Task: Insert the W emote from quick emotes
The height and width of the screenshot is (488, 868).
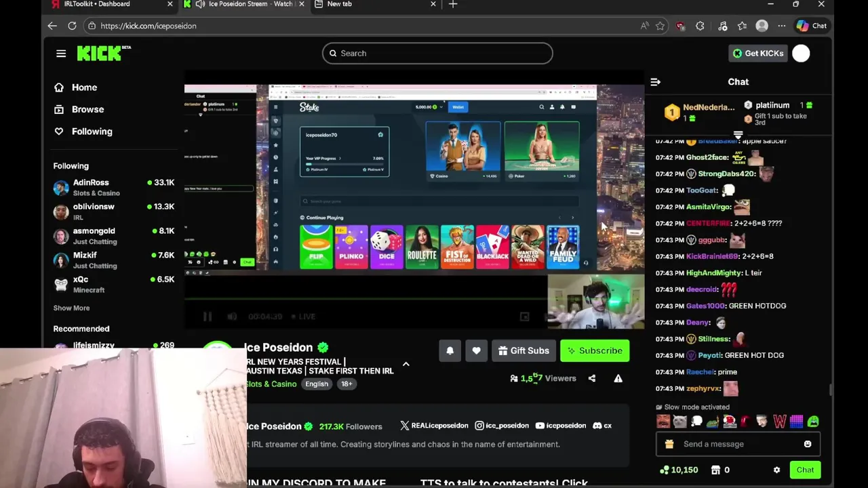Action: [780, 422]
